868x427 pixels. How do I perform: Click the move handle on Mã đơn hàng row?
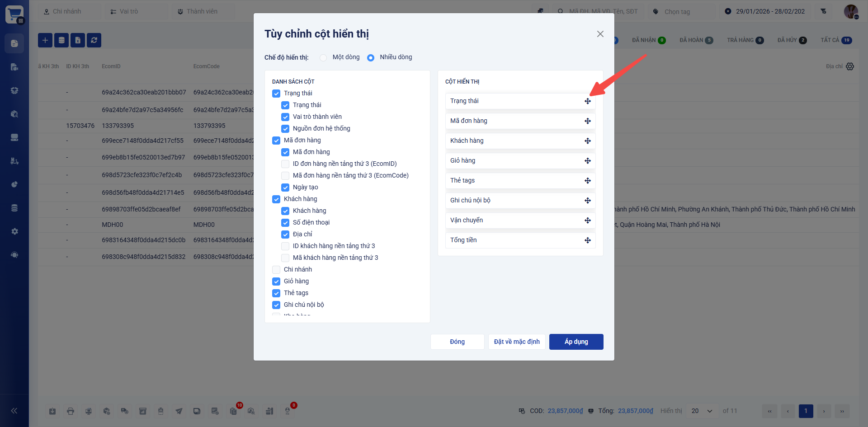(587, 121)
